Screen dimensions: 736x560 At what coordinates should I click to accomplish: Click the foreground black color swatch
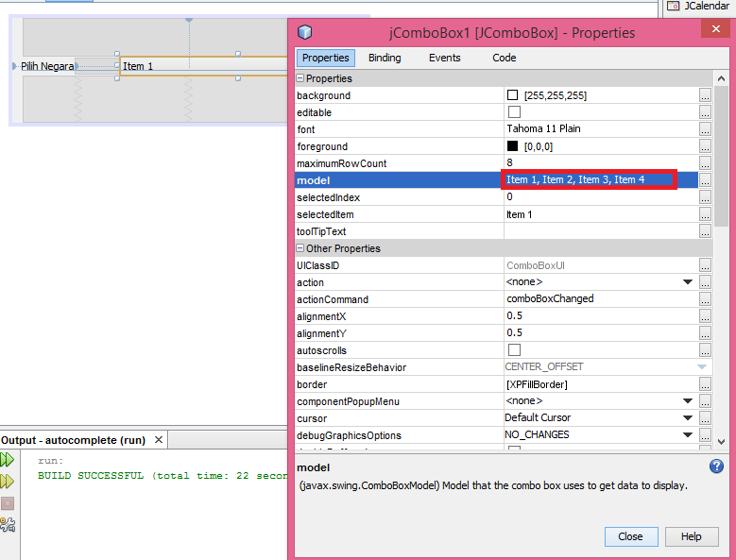(x=512, y=146)
